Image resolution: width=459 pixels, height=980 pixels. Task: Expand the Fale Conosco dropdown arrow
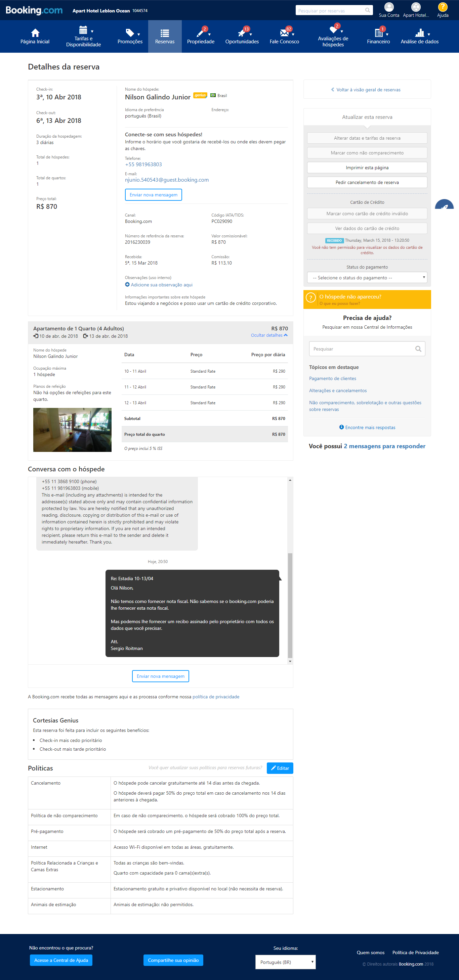(293, 35)
